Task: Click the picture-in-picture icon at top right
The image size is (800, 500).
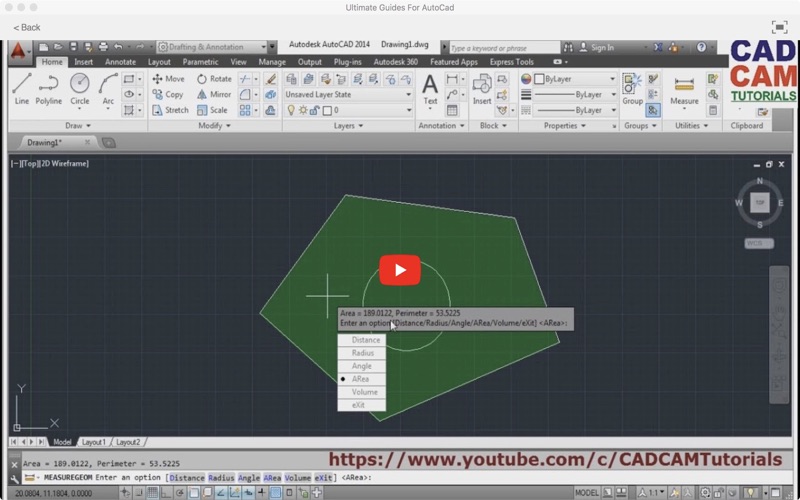Action: pyautogui.click(x=779, y=27)
